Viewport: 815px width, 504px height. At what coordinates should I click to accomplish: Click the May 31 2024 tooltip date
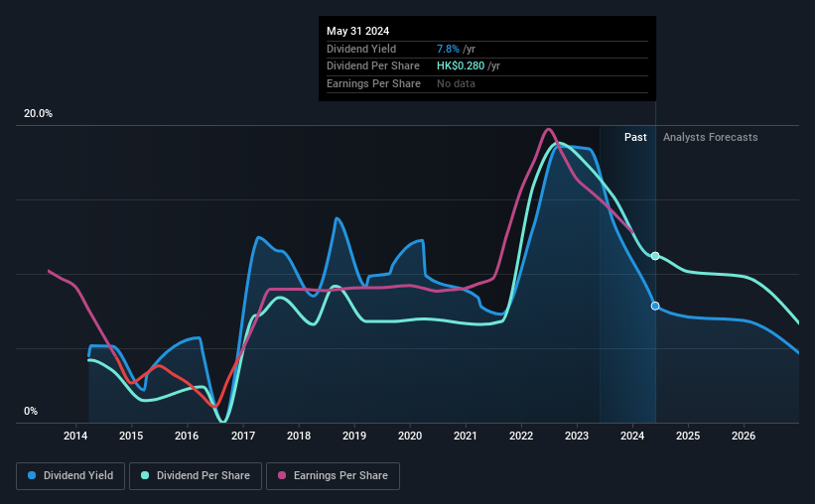pyautogui.click(x=357, y=31)
